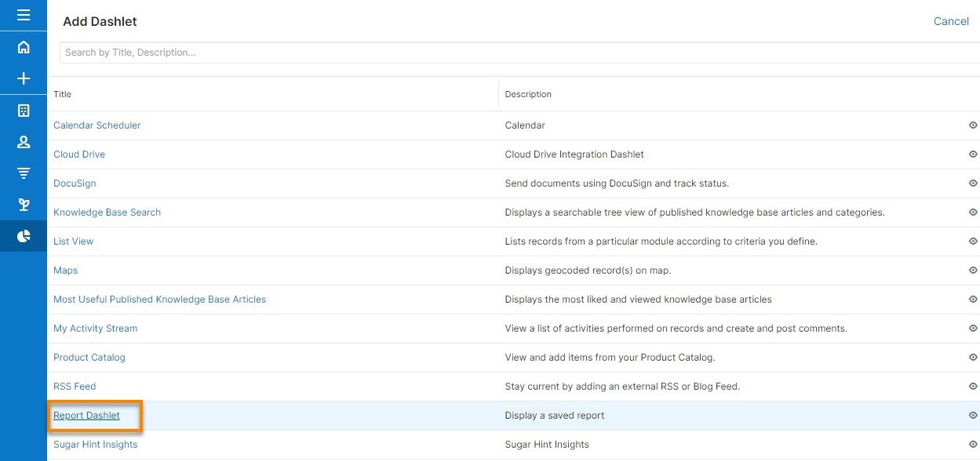Choose the List View dashlet

pos(73,241)
